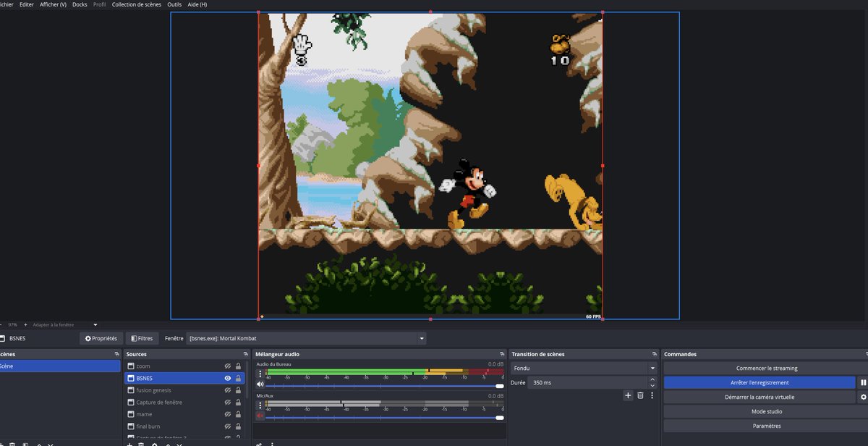Increase Durée with up arrow
The height and width of the screenshot is (446, 868).
point(653,379)
